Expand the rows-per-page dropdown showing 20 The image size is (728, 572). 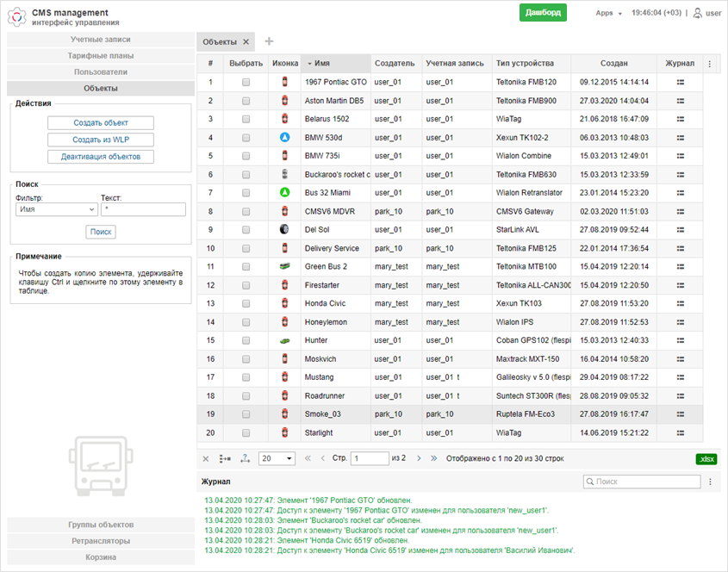click(277, 459)
